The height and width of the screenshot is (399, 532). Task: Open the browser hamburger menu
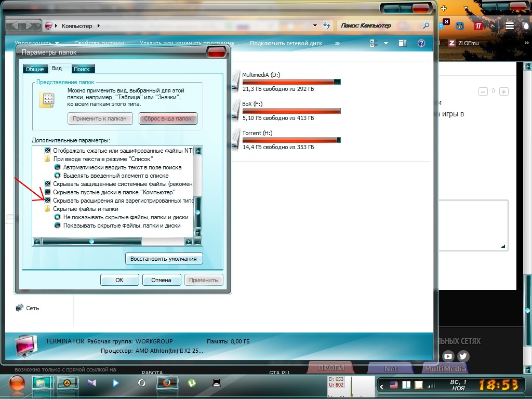[510, 26]
